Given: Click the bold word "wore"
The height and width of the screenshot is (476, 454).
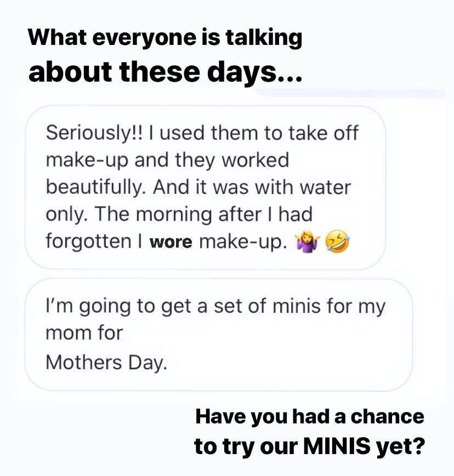Looking at the screenshot, I should tap(171, 242).
